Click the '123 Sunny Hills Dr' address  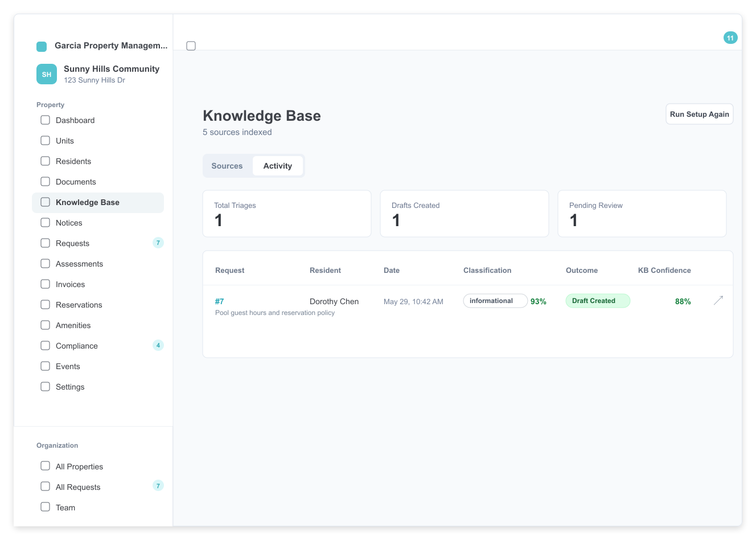tap(94, 80)
